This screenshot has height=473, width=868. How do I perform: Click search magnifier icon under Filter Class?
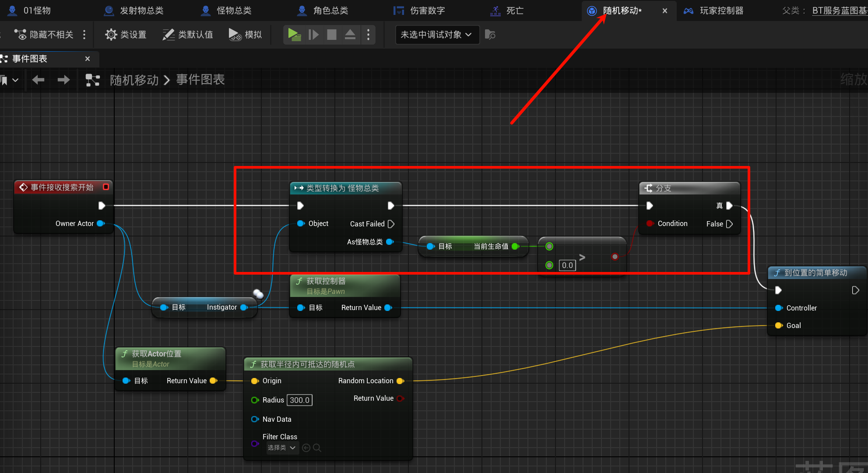(317, 448)
